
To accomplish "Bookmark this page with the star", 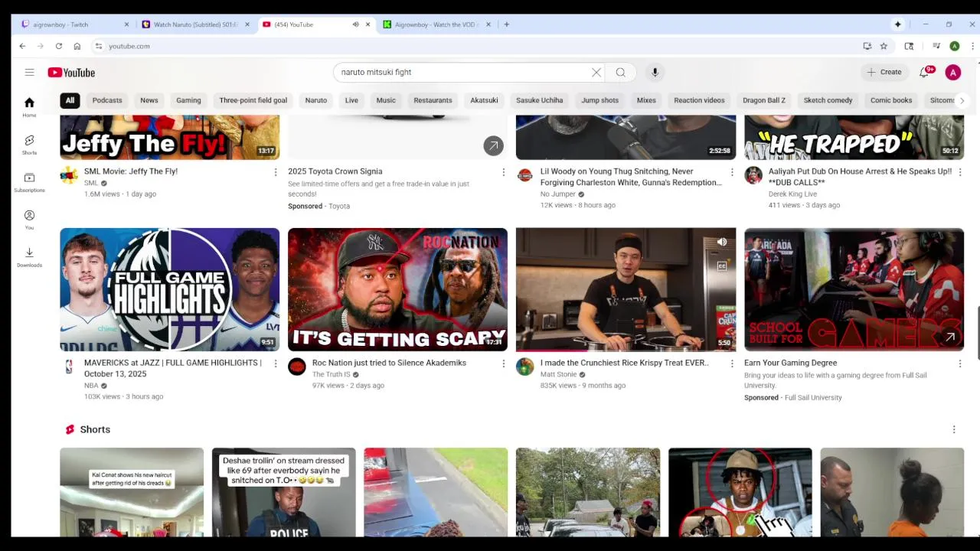I will [884, 46].
